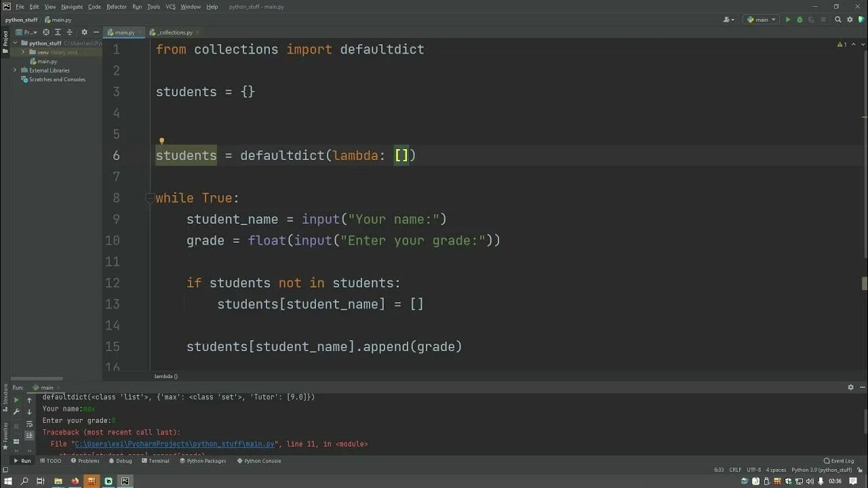Open Run panel settings gear
The height and width of the screenshot is (488, 868).
click(x=850, y=387)
